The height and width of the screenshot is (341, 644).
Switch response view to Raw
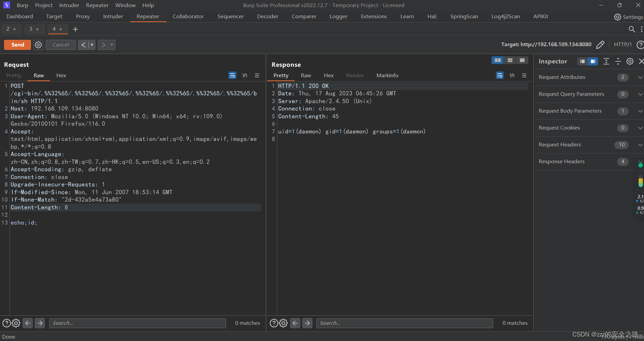point(306,76)
